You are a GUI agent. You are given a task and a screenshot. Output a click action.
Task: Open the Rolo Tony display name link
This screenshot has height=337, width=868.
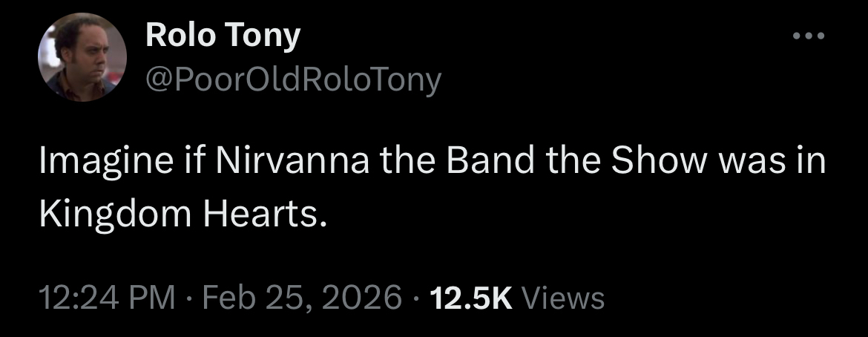[x=223, y=35]
